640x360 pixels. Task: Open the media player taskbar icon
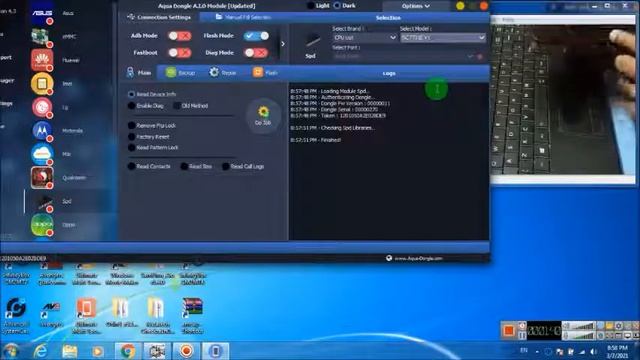[x=98, y=351]
